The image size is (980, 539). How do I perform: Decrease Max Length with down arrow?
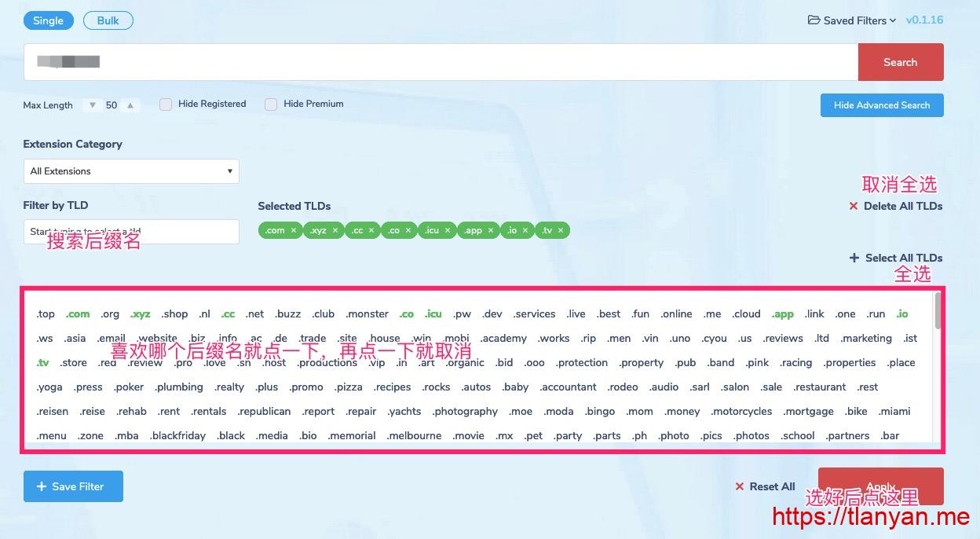[x=93, y=105]
